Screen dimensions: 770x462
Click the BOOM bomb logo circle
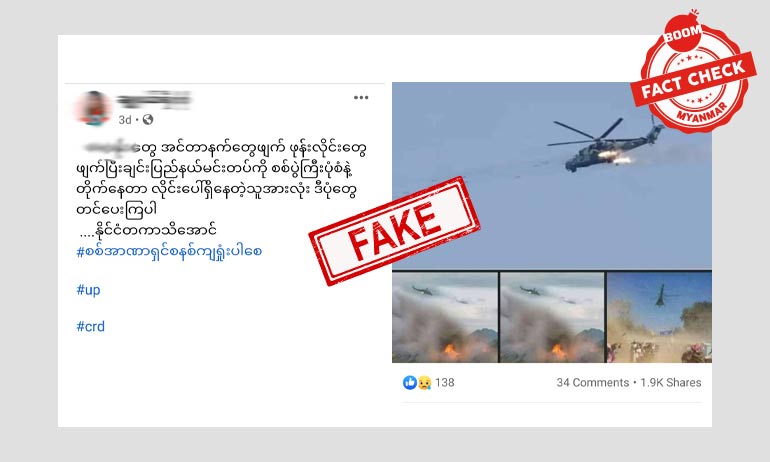[x=683, y=32]
